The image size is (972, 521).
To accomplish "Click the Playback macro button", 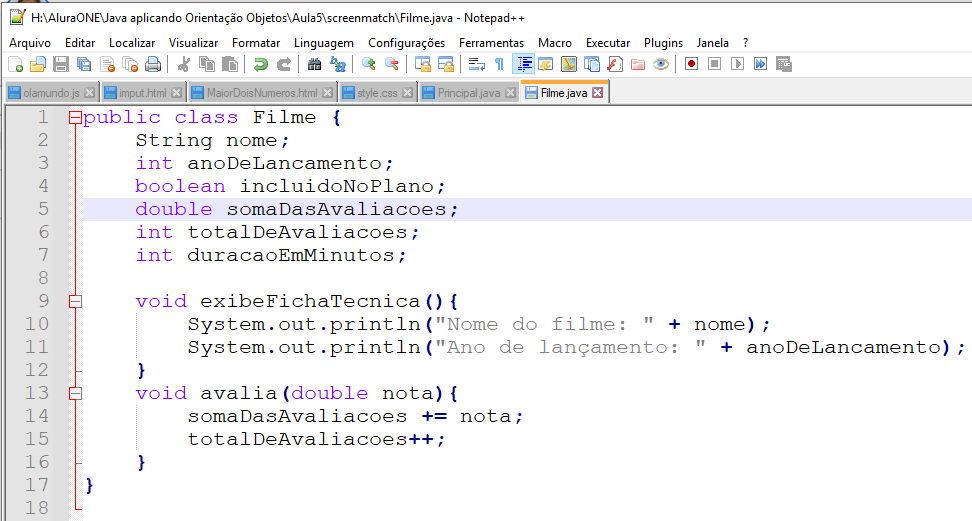I will pos(737,64).
